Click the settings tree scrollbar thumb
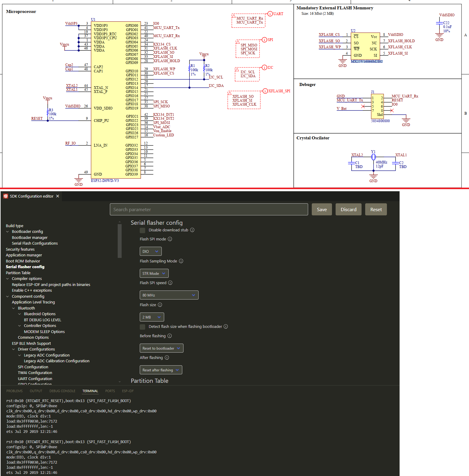The image size is (469, 476). pos(120,241)
